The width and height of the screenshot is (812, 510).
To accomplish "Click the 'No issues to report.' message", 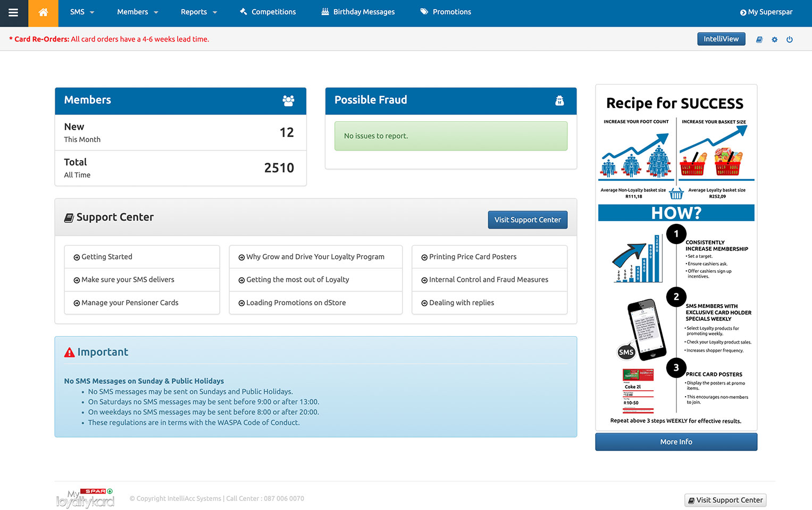I will [451, 136].
